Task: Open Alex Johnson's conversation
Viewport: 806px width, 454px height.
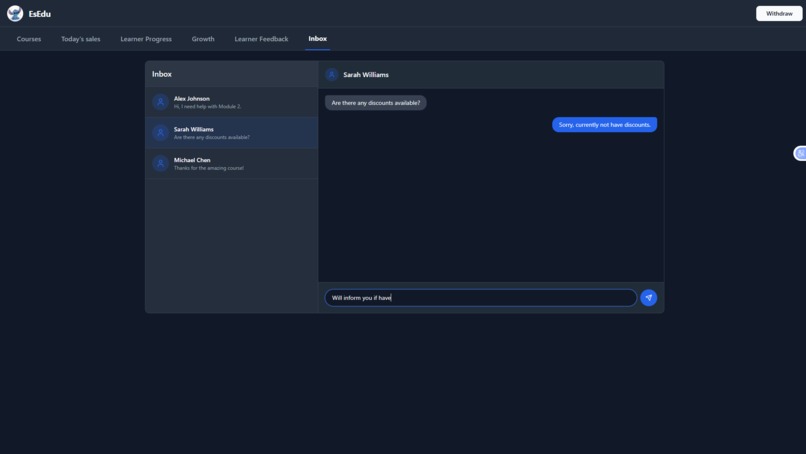Action: click(x=232, y=102)
